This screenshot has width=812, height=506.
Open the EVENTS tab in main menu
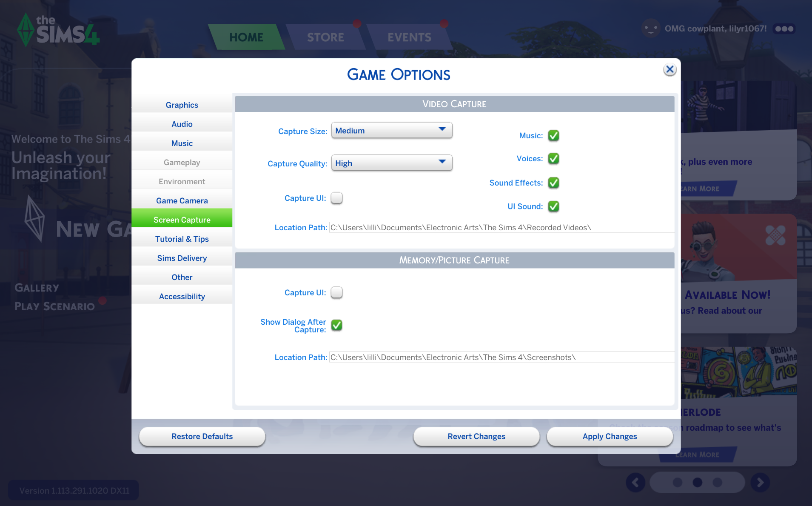tap(409, 37)
